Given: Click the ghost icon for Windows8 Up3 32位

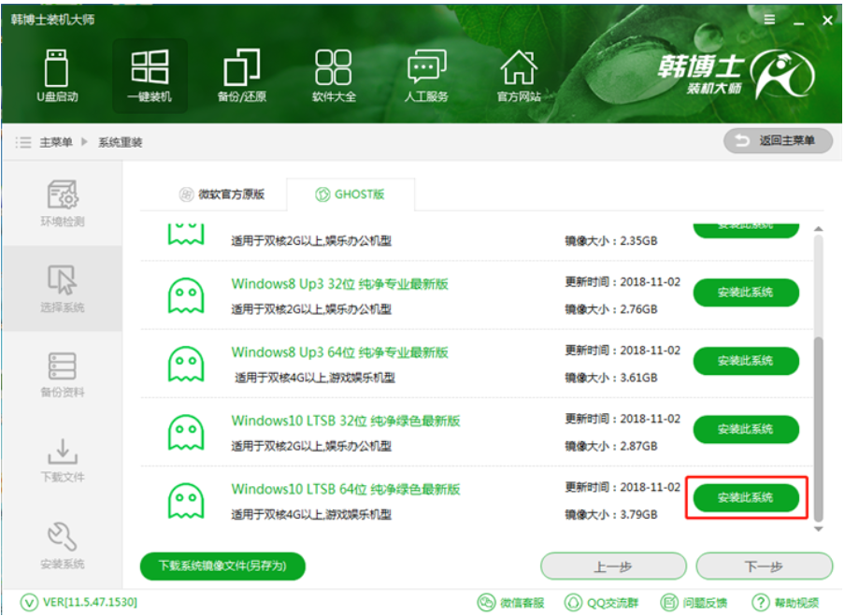Looking at the screenshot, I should (186, 295).
